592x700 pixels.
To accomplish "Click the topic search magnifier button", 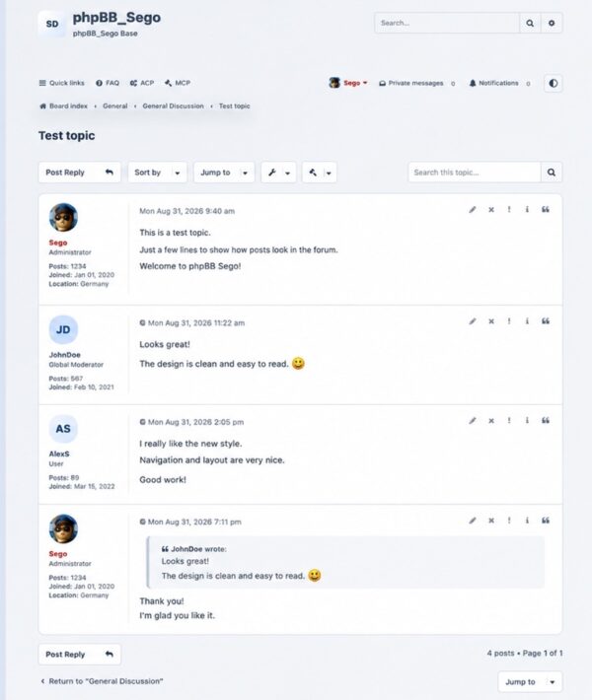I will tap(552, 173).
